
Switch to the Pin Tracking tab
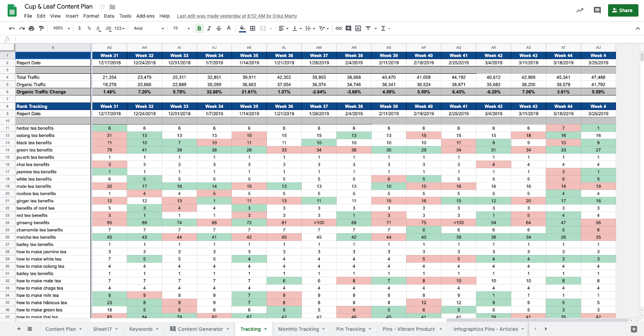click(351, 329)
